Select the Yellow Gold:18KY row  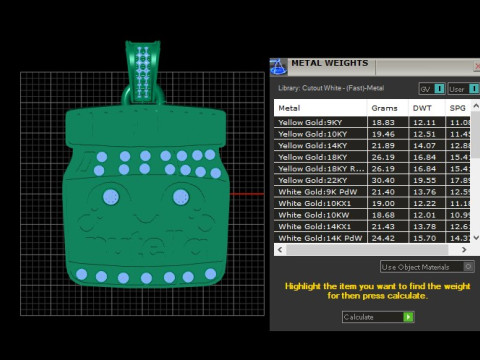372,157
